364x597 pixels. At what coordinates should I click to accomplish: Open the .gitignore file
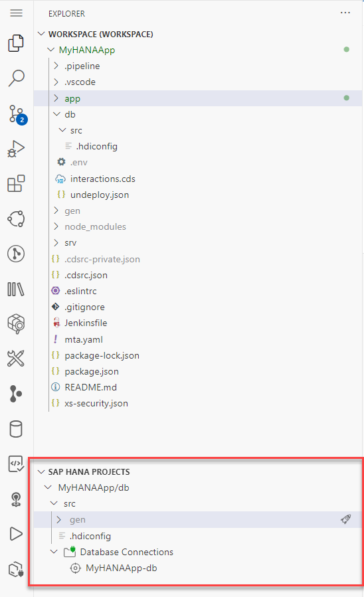pos(84,307)
